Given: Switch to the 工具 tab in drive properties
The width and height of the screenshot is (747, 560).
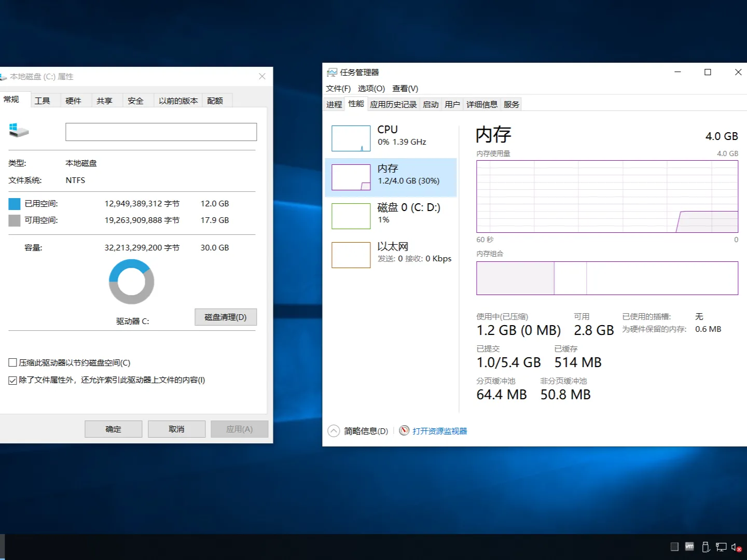Looking at the screenshot, I should tap(43, 100).
